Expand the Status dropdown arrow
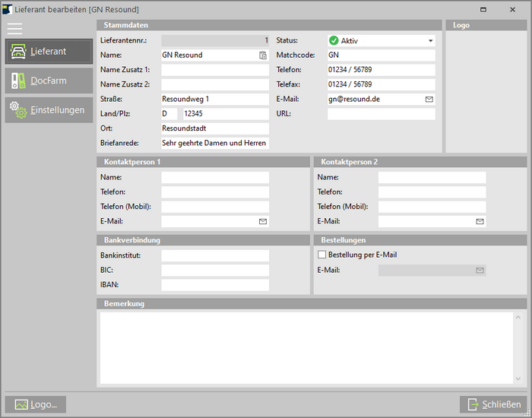Screen dimensions: 532x418 pos(430,41)
